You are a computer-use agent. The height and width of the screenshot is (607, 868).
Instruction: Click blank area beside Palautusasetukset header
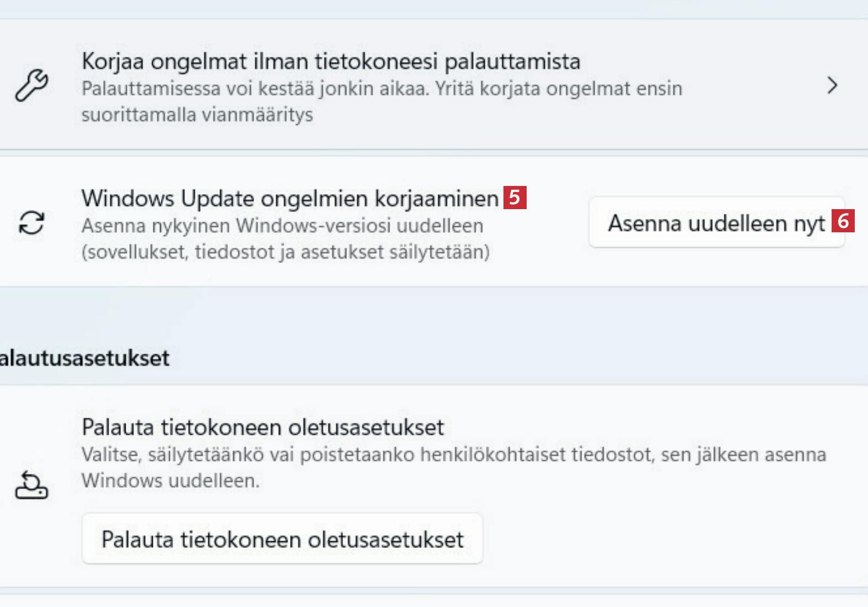point(496,358)
